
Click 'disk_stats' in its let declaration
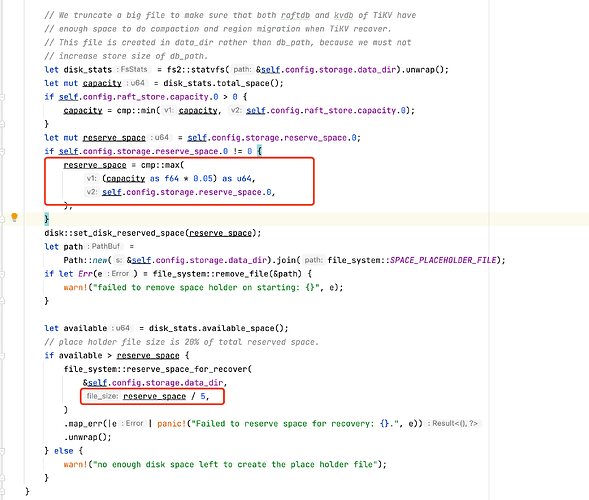point(88,70)
